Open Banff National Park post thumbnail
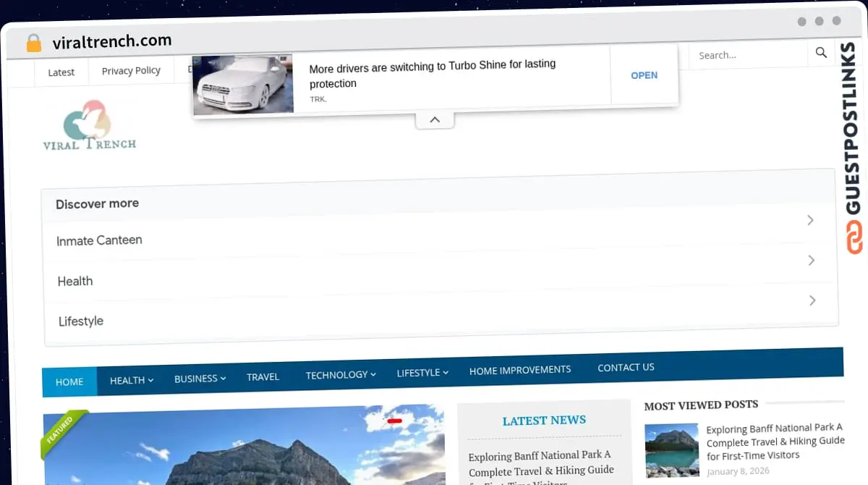The image size is (868, 485). click(x=672, y=450)
